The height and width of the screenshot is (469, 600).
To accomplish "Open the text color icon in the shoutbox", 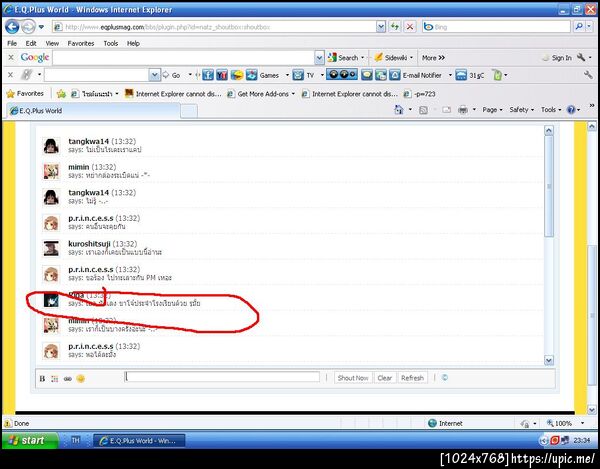I will pos(55,379).
